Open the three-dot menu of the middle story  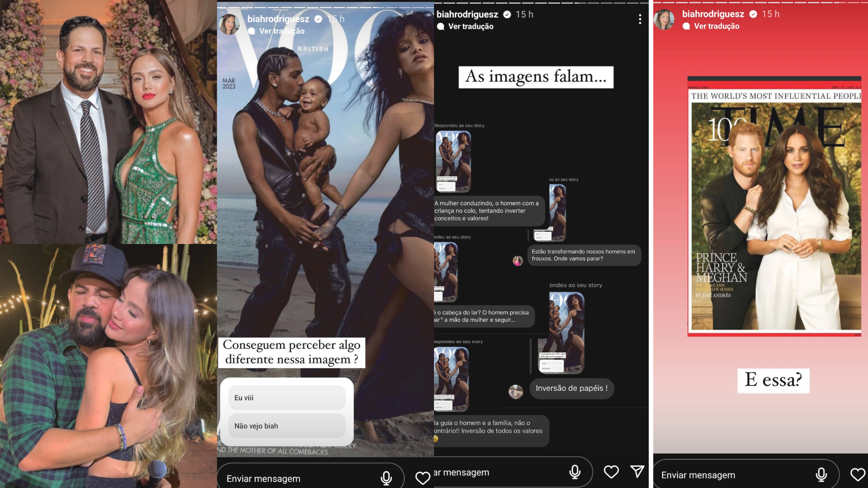click(x=640, y=19)
